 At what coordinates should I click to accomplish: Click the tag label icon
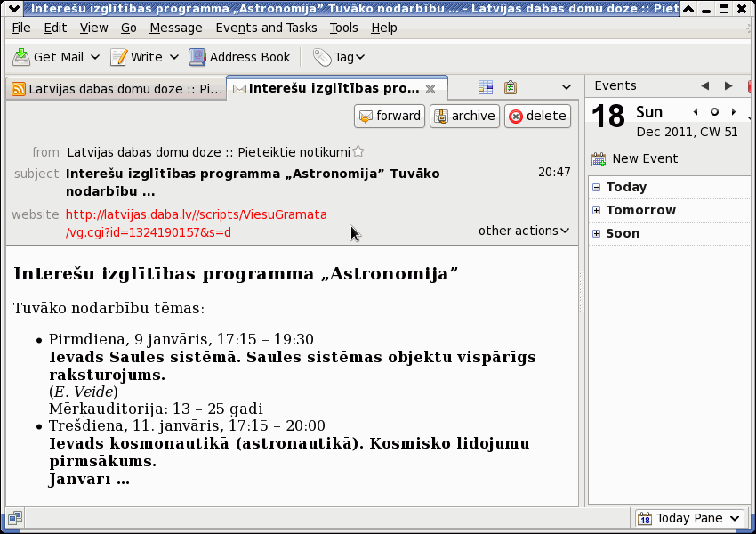click(x=322, y=57)
